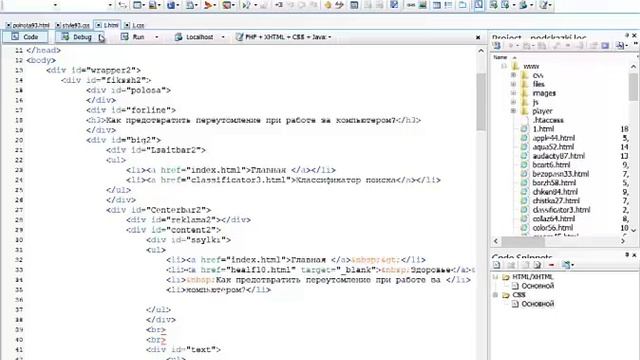
Task: Click the reklama2 div on line 28
Action: [189, 220]
